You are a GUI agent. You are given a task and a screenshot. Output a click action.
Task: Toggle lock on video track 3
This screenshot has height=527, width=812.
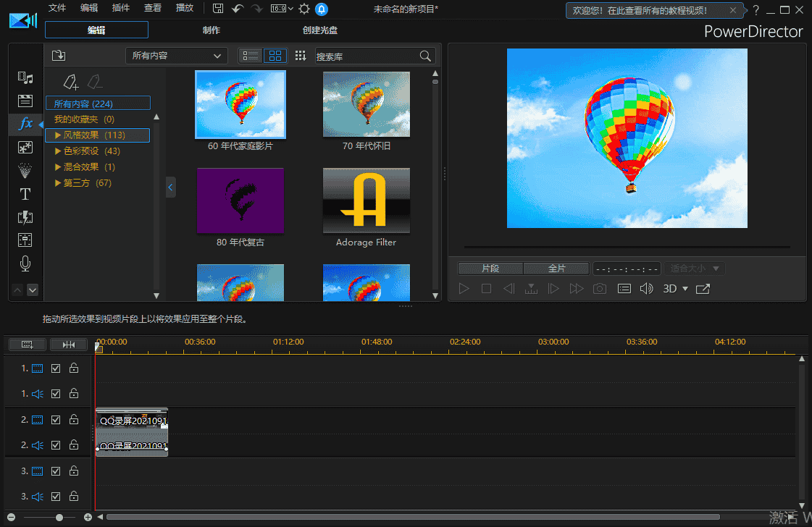(74, 471)
